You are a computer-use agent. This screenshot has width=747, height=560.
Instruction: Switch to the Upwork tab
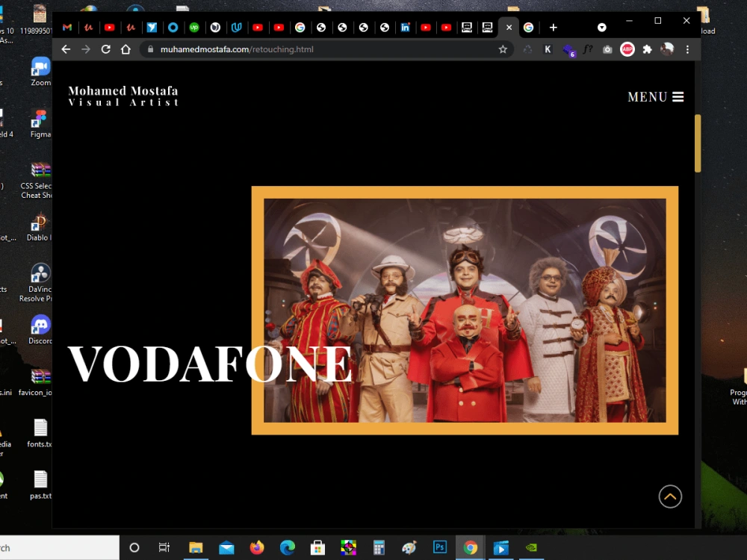coord(194,28)
